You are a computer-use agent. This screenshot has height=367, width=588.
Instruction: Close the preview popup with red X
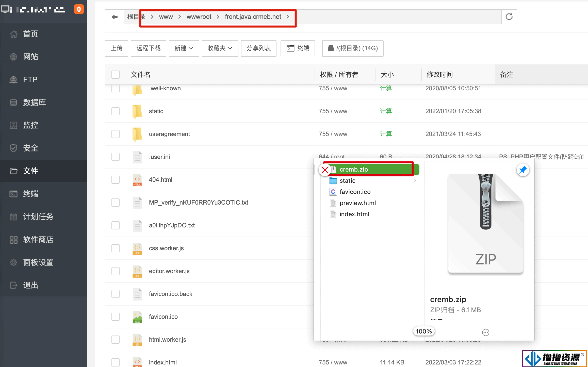(325, 170)
